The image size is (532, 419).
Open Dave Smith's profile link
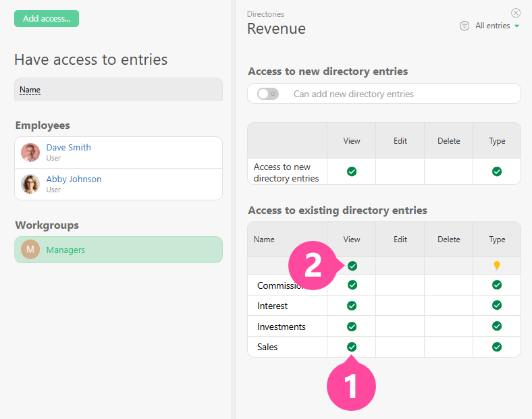coord(68,147)
